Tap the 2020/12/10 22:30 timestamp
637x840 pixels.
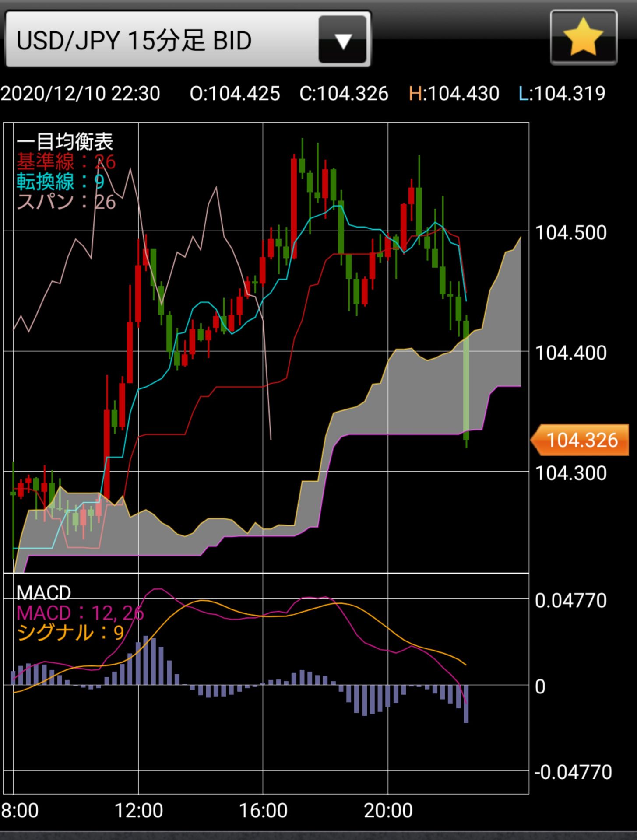[x=81, y=94]
